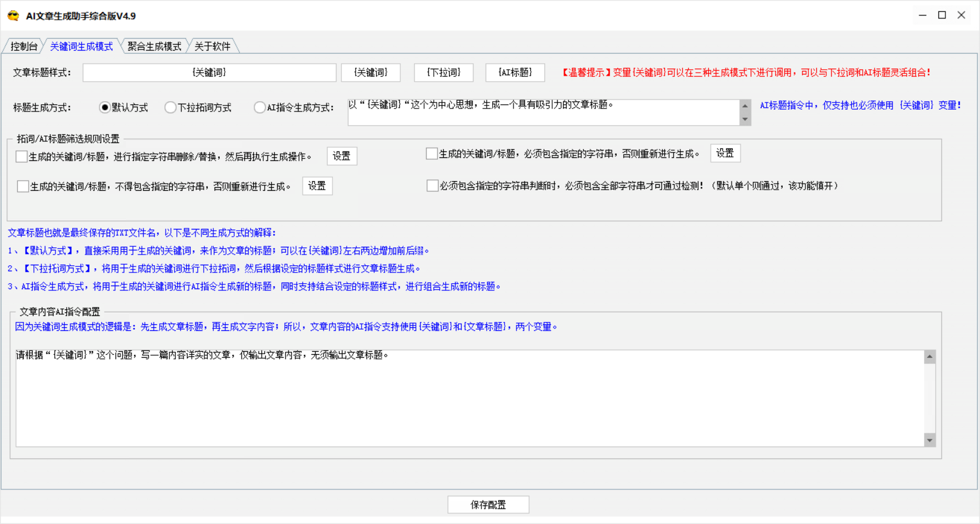Open 设置 for delete/replace string rule
The height and width of the screenshot is (524, 980).
[x=342, y=156]
